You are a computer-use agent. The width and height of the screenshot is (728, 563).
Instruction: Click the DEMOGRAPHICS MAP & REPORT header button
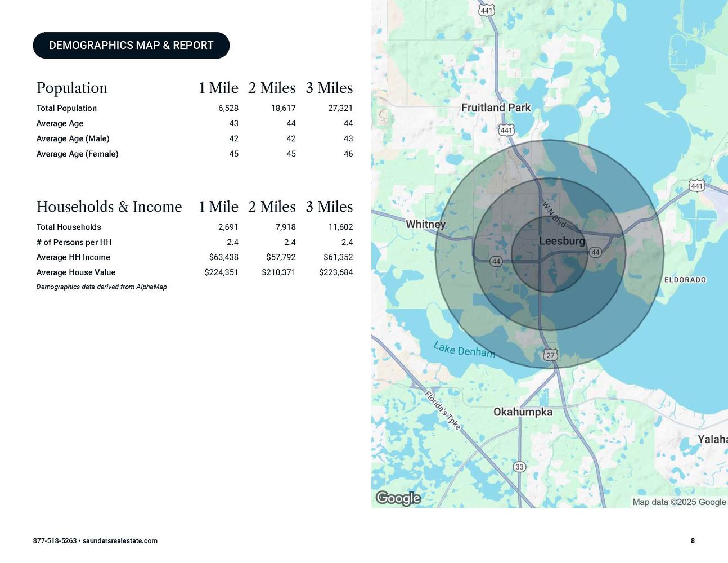pyautogui.click(x=131, y=46)
